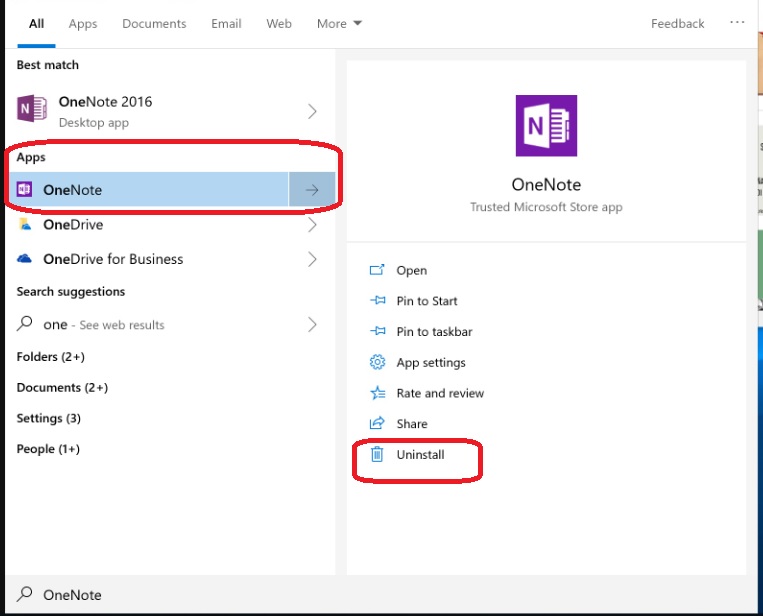Click the arrow beside the OneNote result
This screenshot has height=616, width=763.
(312, 189)
